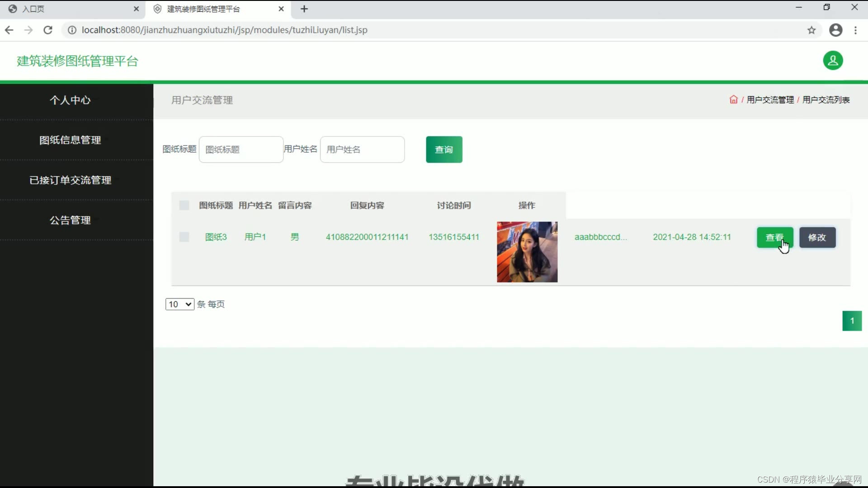Open the 10 per page dropdown

[179, 304]
